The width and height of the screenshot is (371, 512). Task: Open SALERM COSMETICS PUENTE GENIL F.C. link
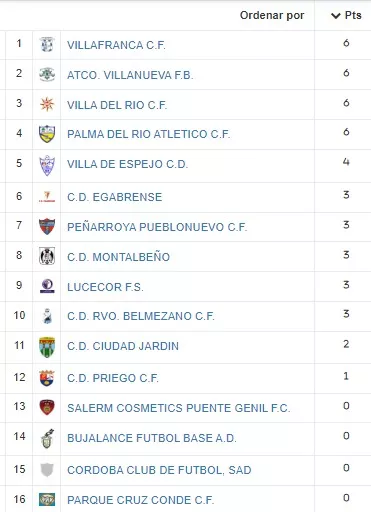(179, 408)
